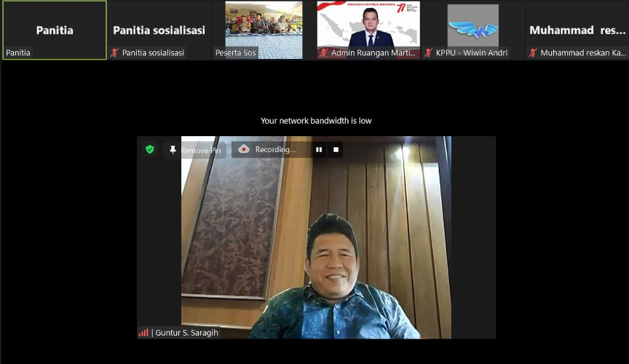
Task: Select the Muhammad reskan participant tile
Action: coord(577,30)
